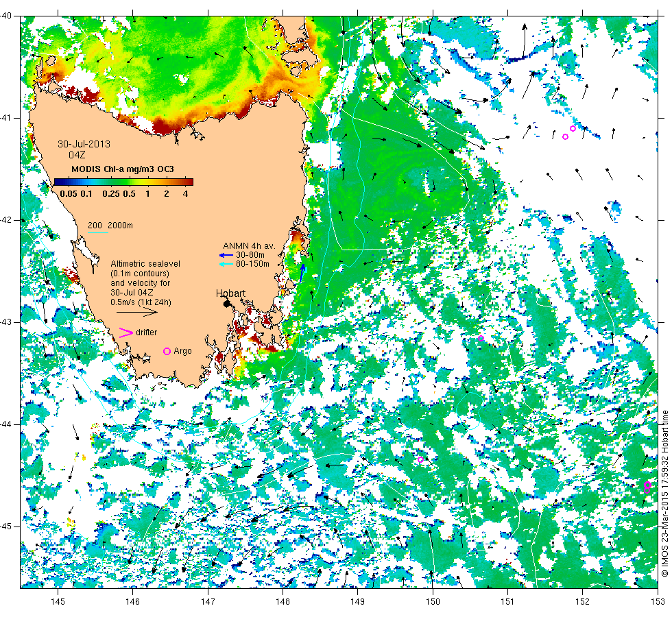The width and height of the screenshot is (672, 617).
Task: Click the color scale value '0.25'
Action: [x=110, y=193]
